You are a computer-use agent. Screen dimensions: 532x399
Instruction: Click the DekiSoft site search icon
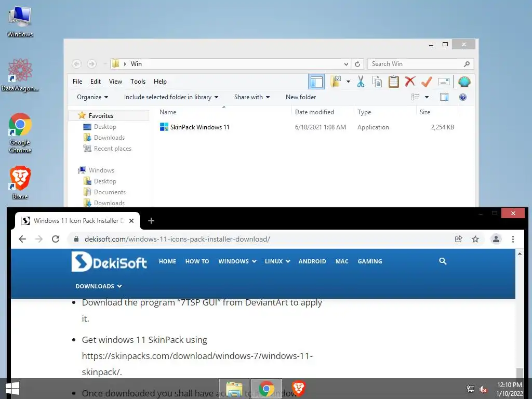click(443, 261)
